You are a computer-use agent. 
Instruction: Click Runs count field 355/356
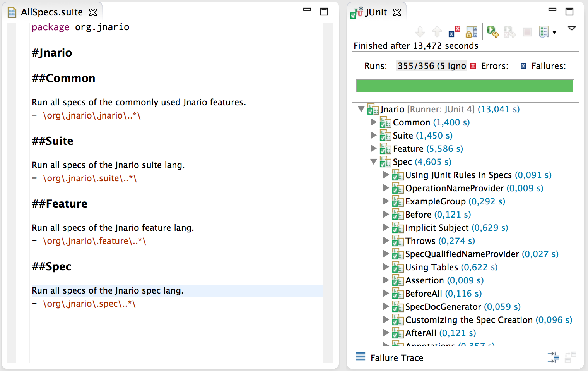pos(432,66)
